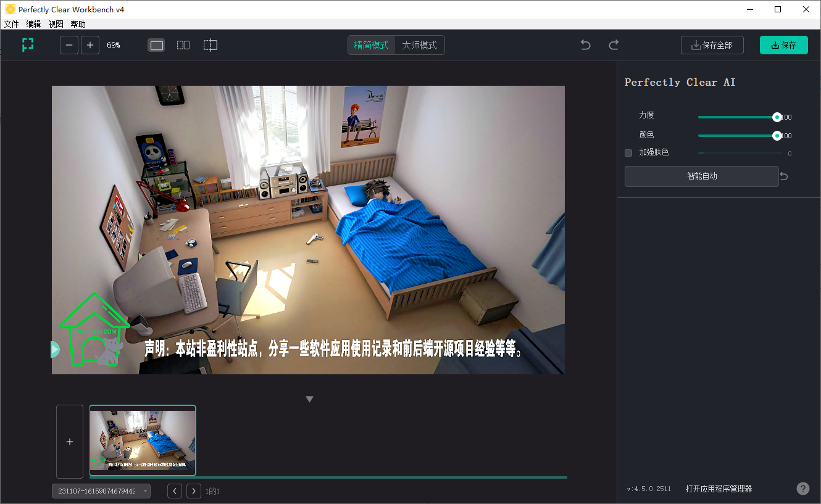Maximize the Perfectly Clear Workbench window
Viewport: 821px width, 504px height.
[778, 9]
